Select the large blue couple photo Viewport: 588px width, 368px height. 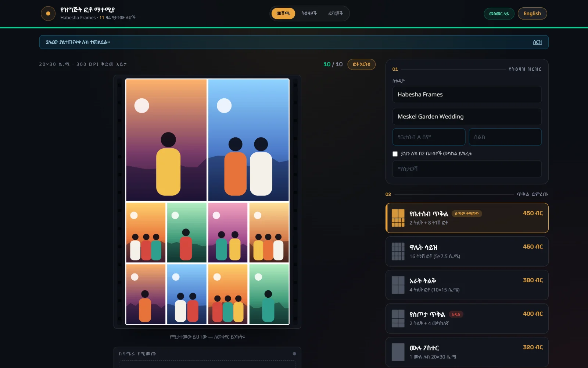pos(248,140)
